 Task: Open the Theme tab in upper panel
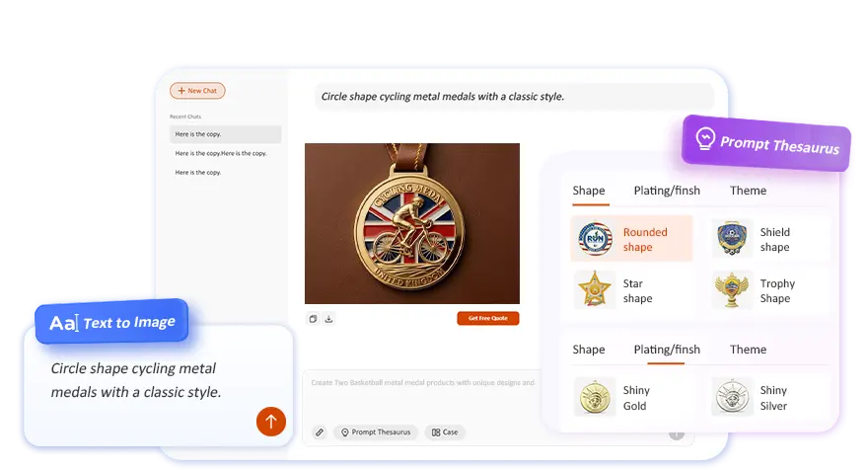point(748,191)
